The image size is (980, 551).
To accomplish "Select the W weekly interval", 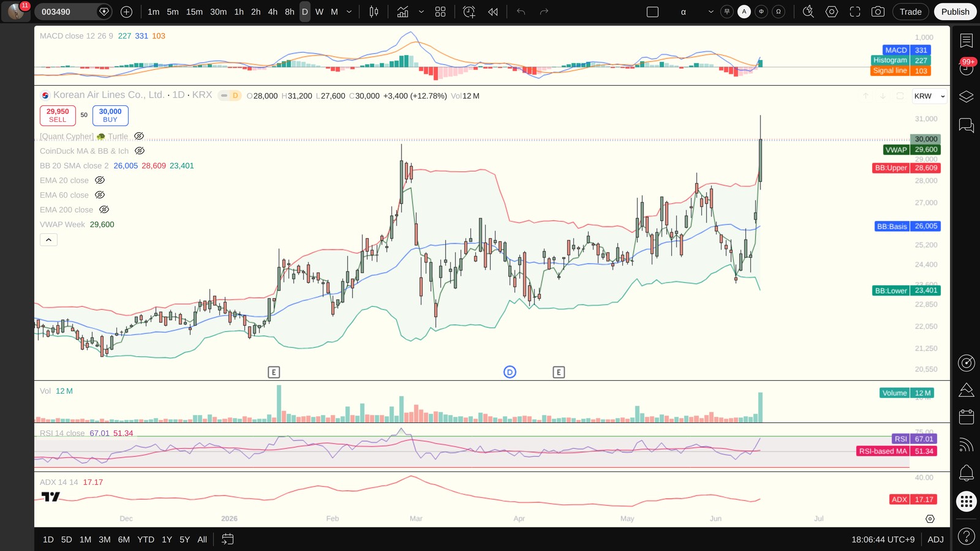I will point(319,12).
